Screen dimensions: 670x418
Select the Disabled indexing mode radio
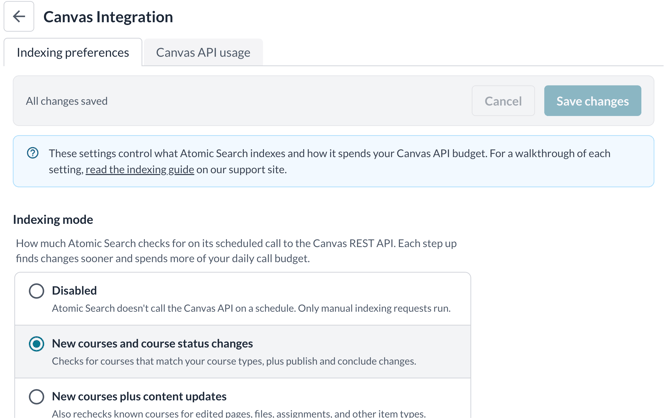[x=36, y=291]
